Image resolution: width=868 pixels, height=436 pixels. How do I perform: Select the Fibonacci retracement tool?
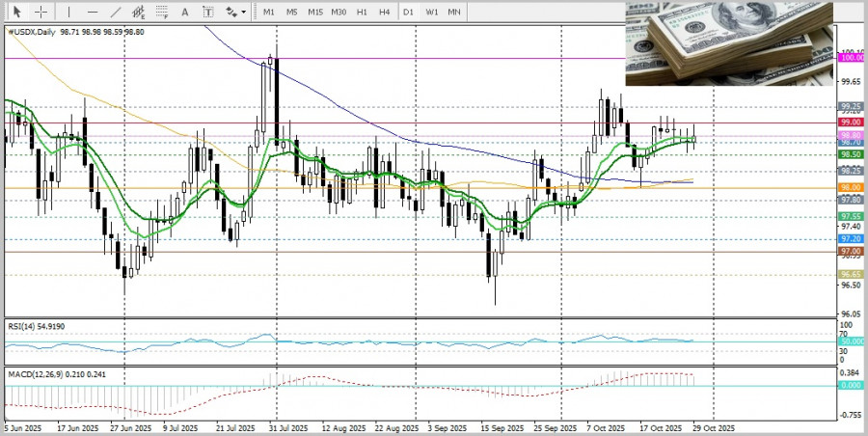click(162, 12)
